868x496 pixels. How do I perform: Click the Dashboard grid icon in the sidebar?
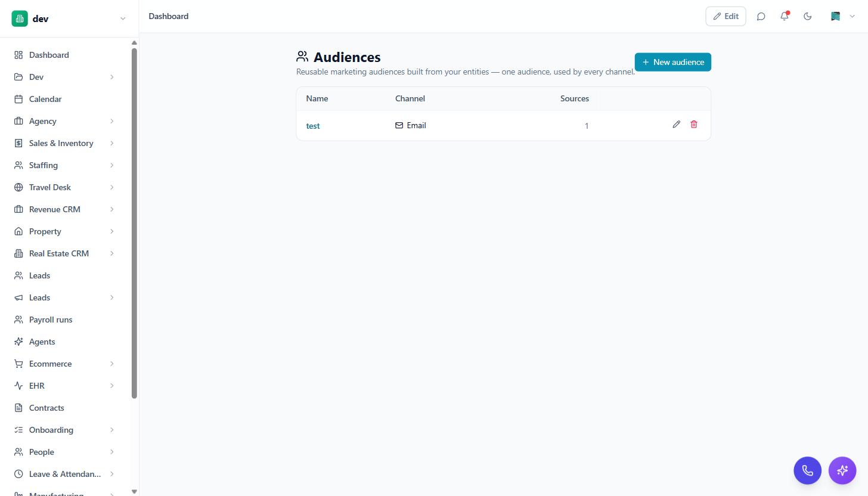point(18,55)
